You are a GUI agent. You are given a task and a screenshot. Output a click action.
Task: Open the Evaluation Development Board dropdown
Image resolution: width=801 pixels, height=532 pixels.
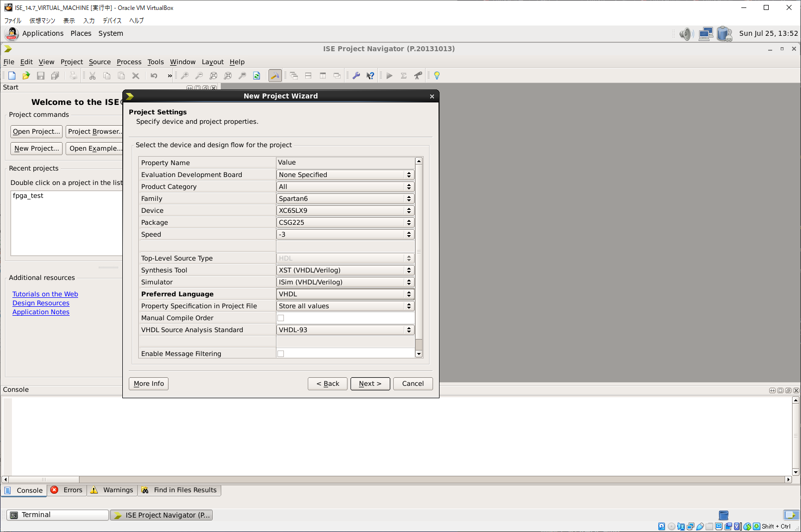coord(346,175)
